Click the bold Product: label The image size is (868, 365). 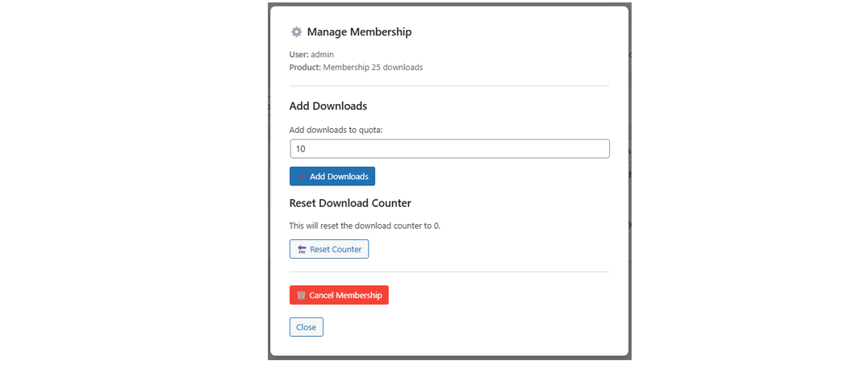tap(305, 68)
